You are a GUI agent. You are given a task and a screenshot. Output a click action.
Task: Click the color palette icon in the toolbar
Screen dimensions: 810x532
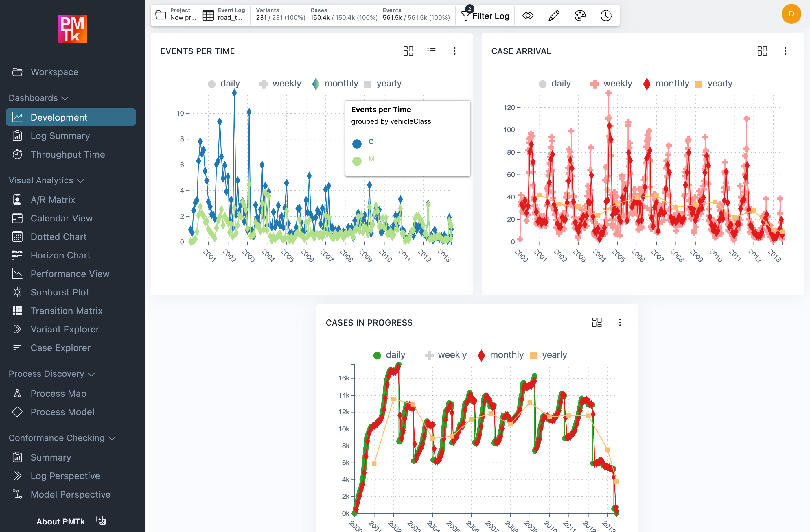pos(580,15)
